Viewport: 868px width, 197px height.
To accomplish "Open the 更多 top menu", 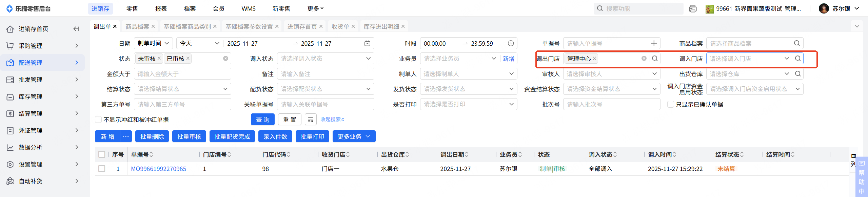I will [x=315, y=9].
